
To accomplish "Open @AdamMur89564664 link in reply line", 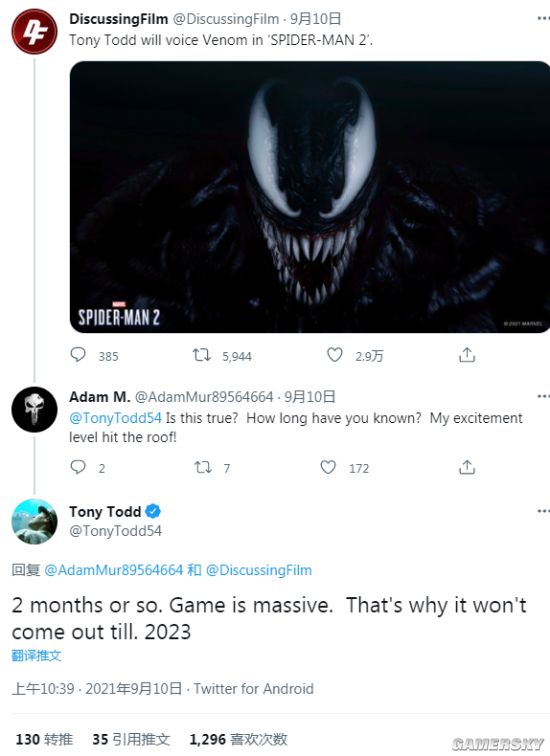I will [x=114, y=570].
